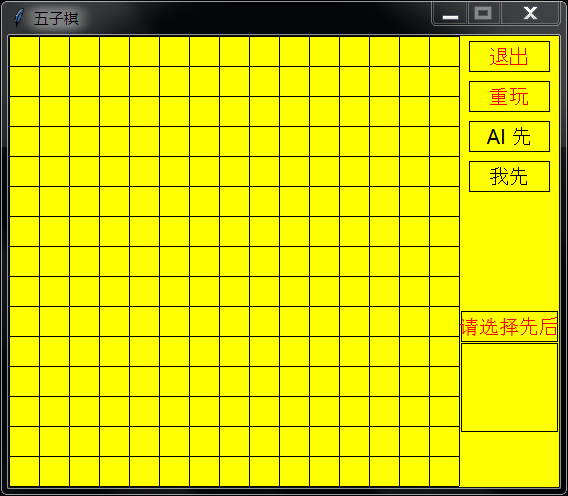Click last-row cell in eighth column of board
568x496 pixels.
(234, 471)
